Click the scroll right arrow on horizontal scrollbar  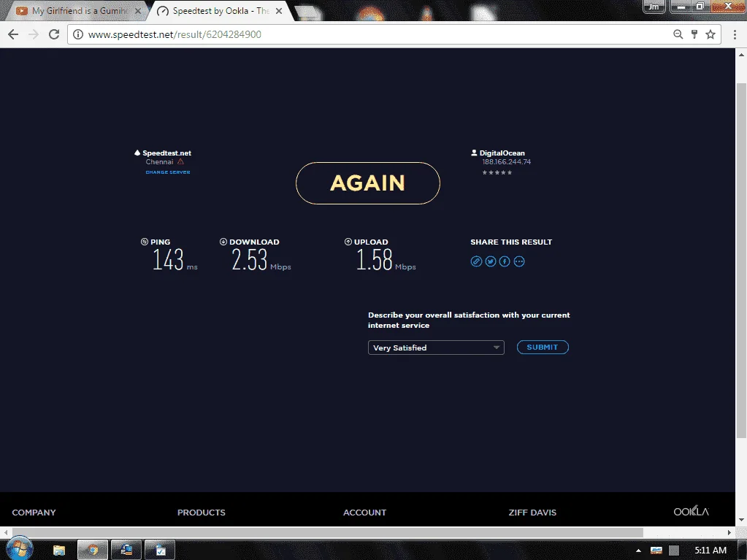(729, 532)
